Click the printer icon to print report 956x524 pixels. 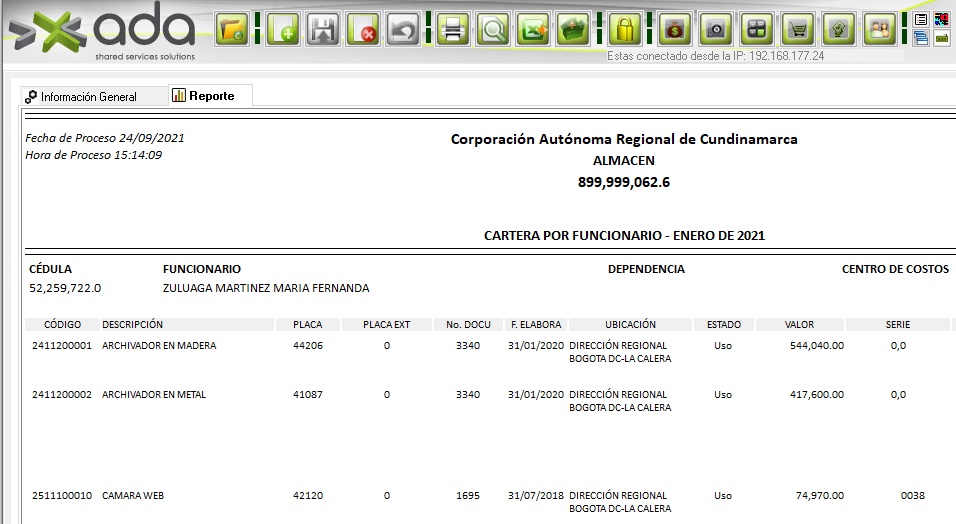pos(453,29)
